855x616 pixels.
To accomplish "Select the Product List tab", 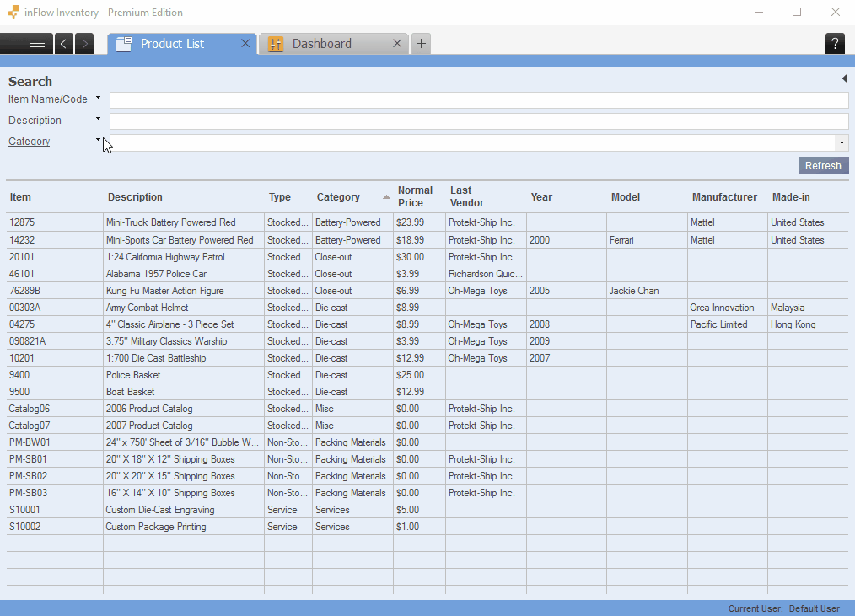I will 172,44.
